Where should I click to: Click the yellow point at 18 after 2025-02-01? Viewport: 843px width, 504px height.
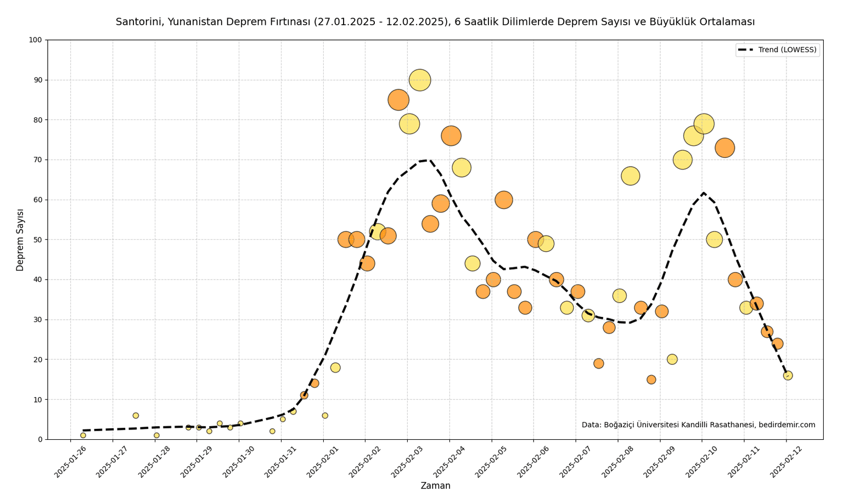[x=335, y=367]
